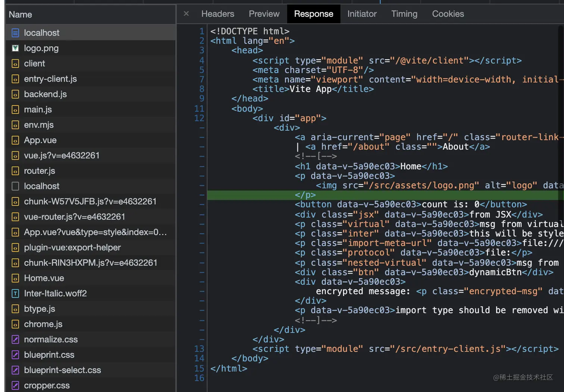This screenshot has width=564, height=392.
Task: Select the chunk-RIN3HXPM.js?v=e4632261 request
Action: [x=91, y=263]
